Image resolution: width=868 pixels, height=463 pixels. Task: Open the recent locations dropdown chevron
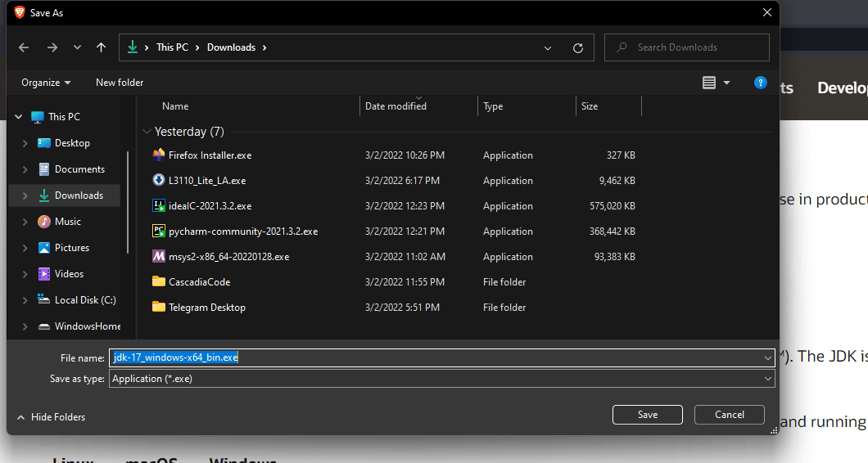[x=77, y=47]
